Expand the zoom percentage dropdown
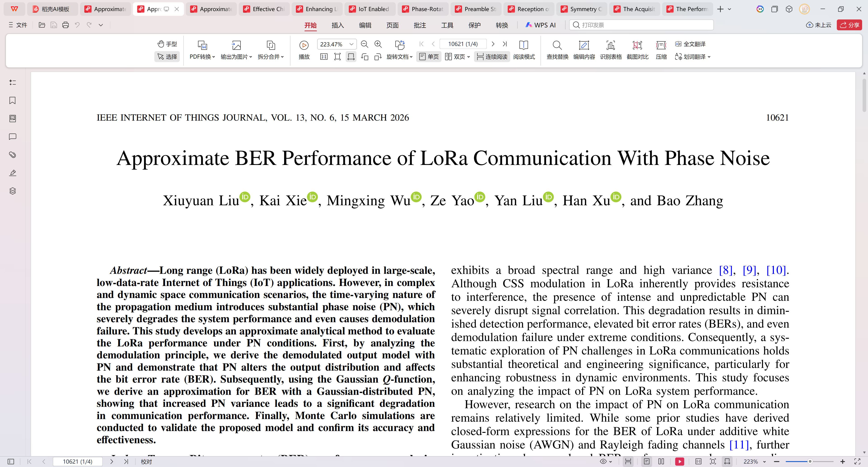Viewport: 868px width, 467px height. click(x=351, y=44)
